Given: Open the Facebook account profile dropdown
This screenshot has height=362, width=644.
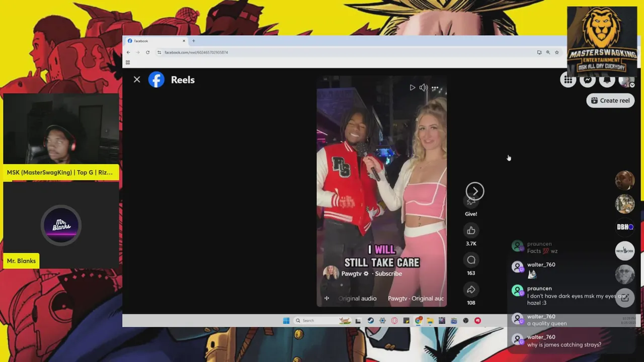Looking at the screenshot, I should coord(626,80).
